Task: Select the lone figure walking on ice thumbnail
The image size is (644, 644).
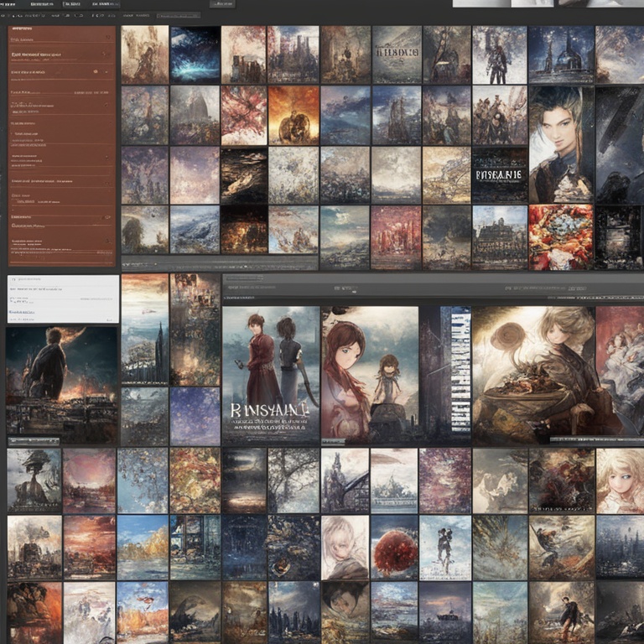Action: (445, 547)
